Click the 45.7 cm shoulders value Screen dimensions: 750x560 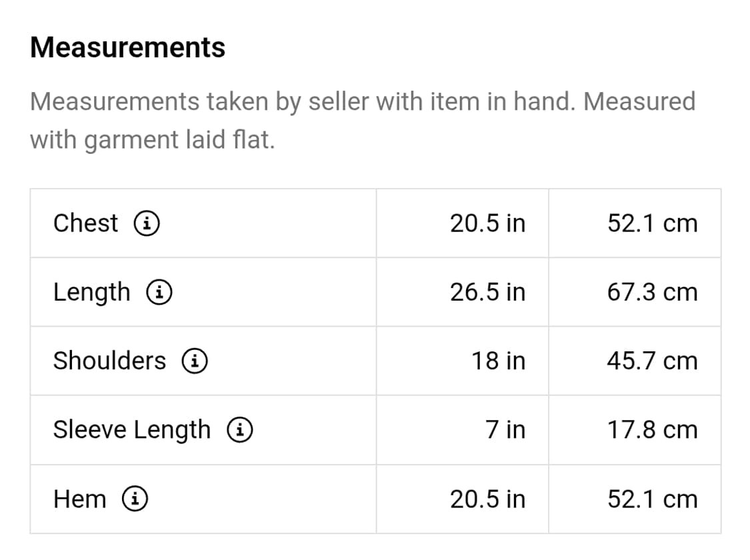(653, 361)
